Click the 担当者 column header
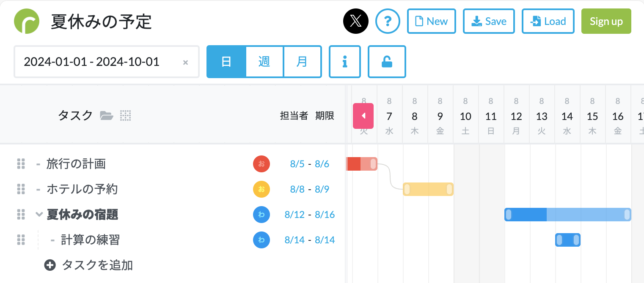 point(294,116)
